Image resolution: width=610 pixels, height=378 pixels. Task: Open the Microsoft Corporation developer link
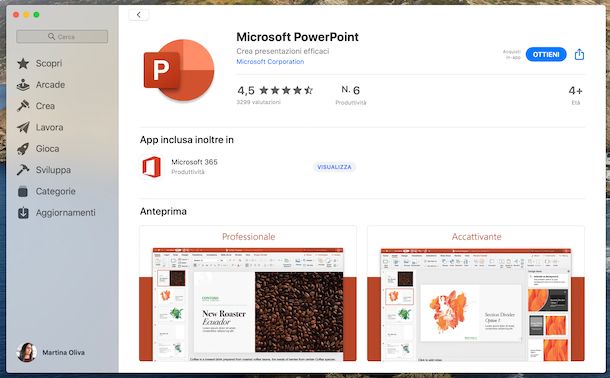[x=270, y=61]
